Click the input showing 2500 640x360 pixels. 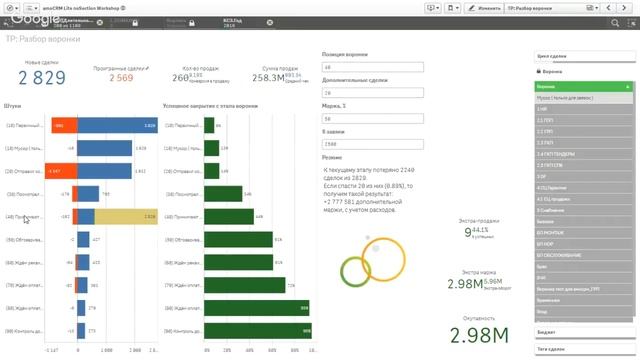373,144
